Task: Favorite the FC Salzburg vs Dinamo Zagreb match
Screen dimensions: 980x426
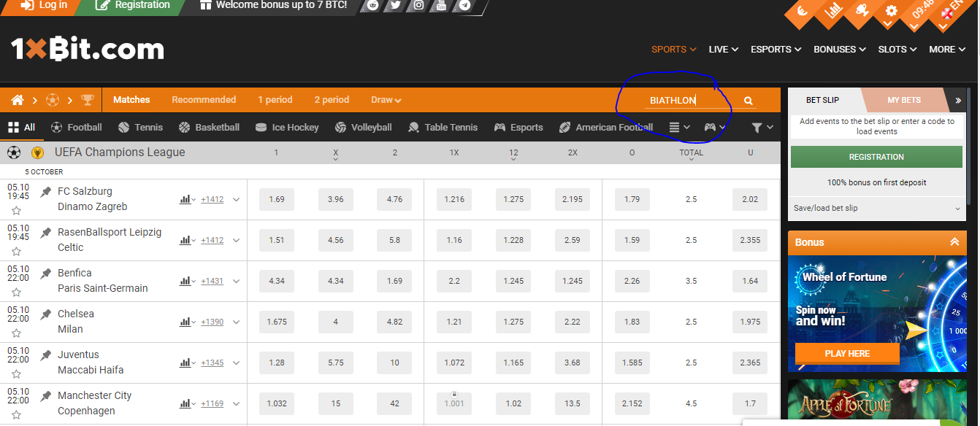Action: (x=16, y=210)
